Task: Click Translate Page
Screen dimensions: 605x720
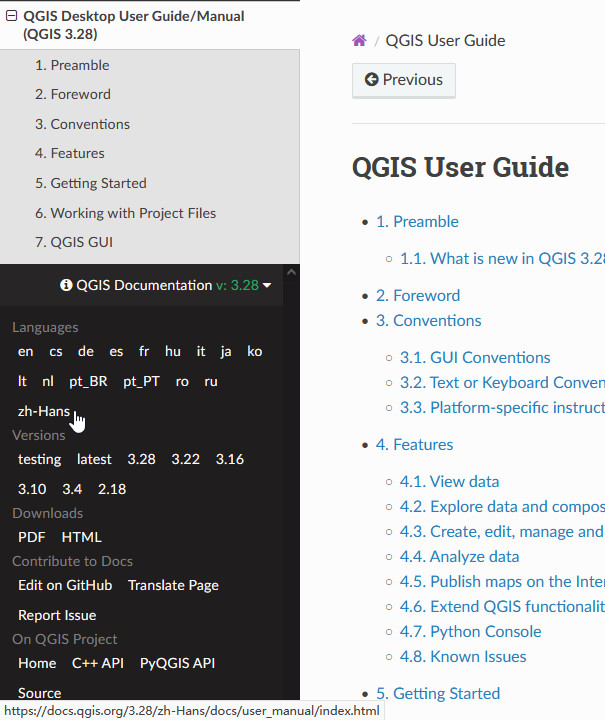Action: (x=174, y=585)
